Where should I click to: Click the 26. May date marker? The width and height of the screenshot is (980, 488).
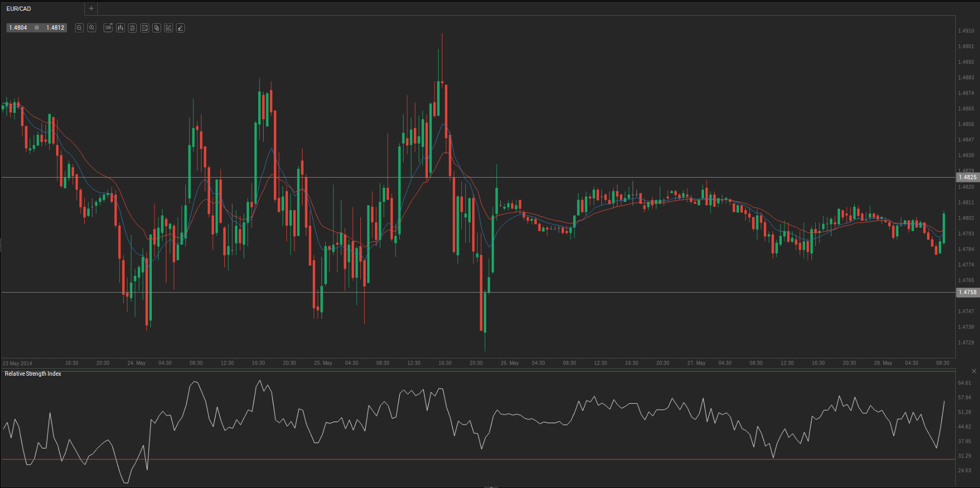pos(509,363)
